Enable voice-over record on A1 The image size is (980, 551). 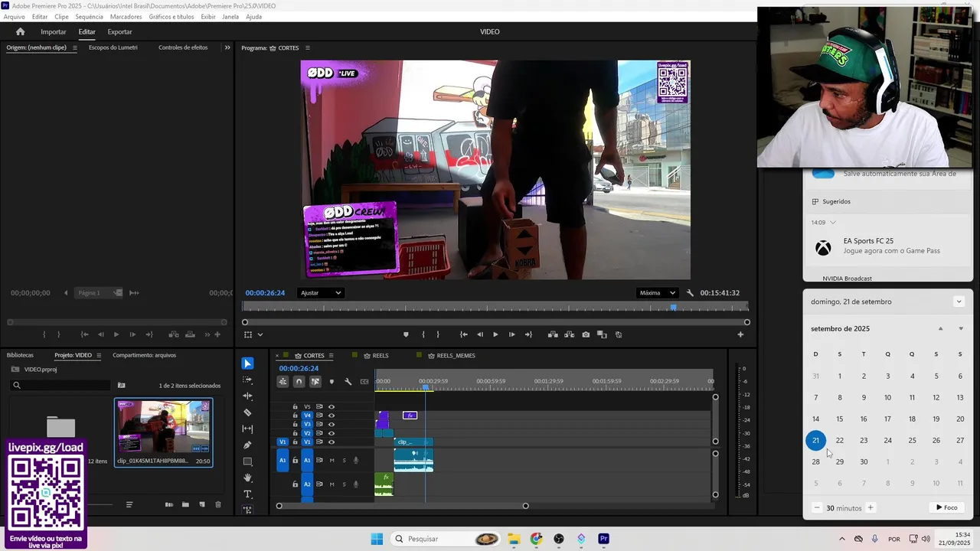click(x=356, y=460)
